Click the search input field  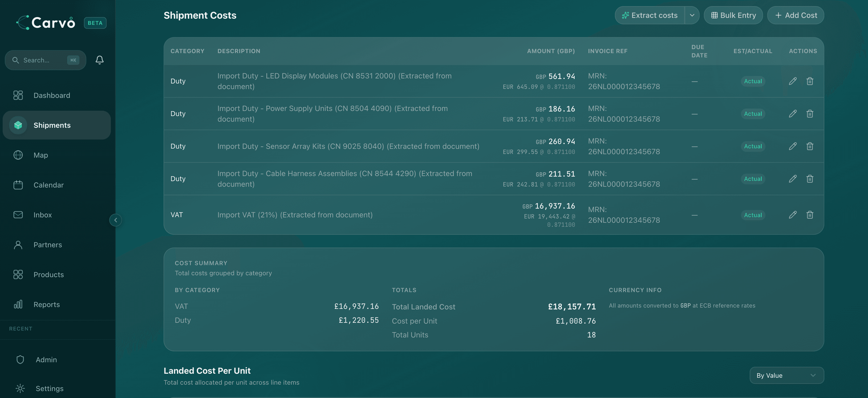(x=45, y=60)
